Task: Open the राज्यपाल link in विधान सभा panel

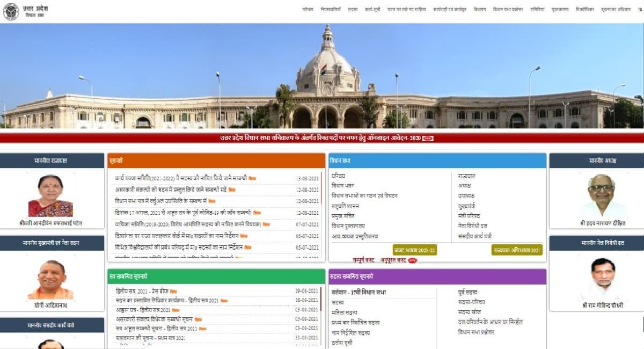Action: (x=466, y=176)
